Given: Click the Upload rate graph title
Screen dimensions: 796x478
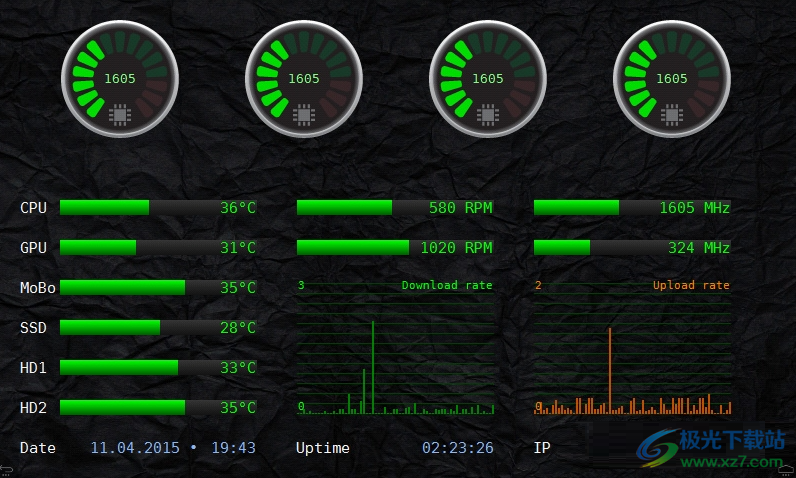Looking at the screenshot, I should (691, 285).
